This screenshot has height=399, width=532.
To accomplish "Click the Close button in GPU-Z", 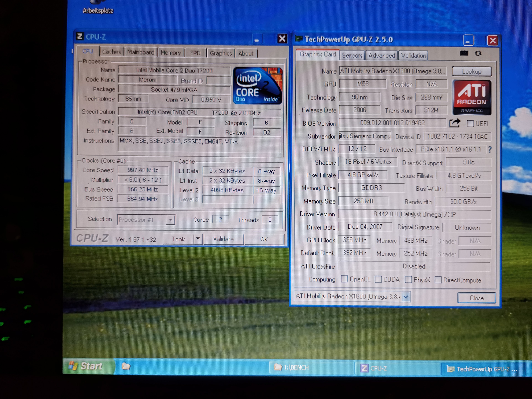I will coord(476,298).
